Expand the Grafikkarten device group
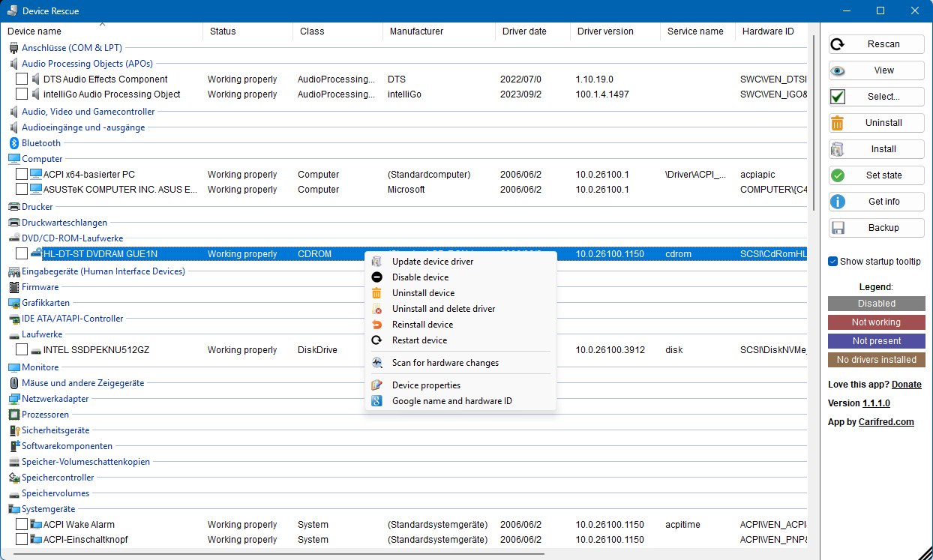 [x=46, y=303]
